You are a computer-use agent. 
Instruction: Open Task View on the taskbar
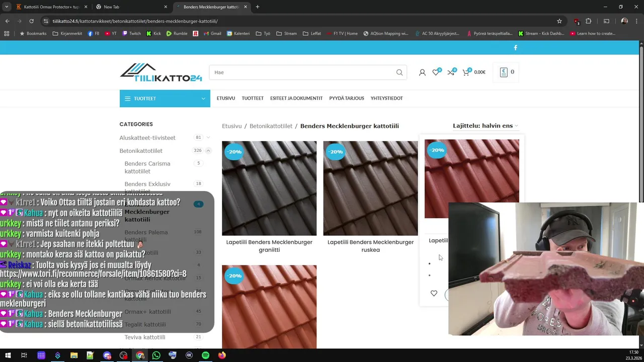point(24,355)
